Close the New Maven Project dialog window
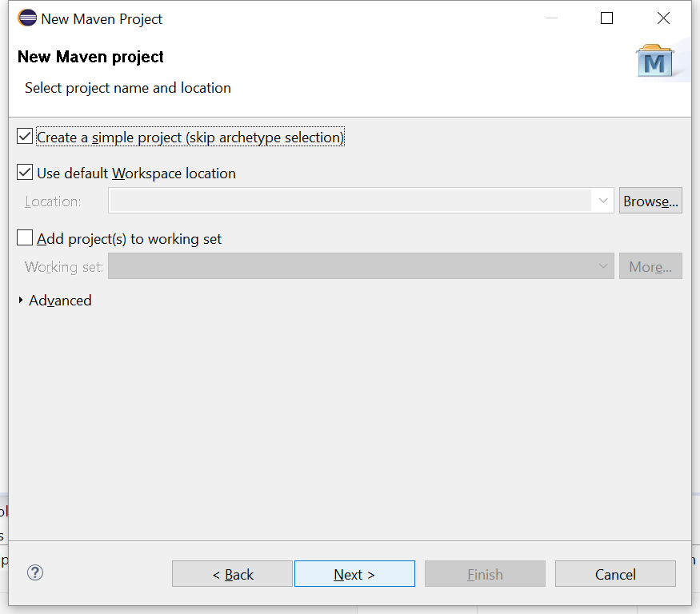 click(x=662, y=18)
